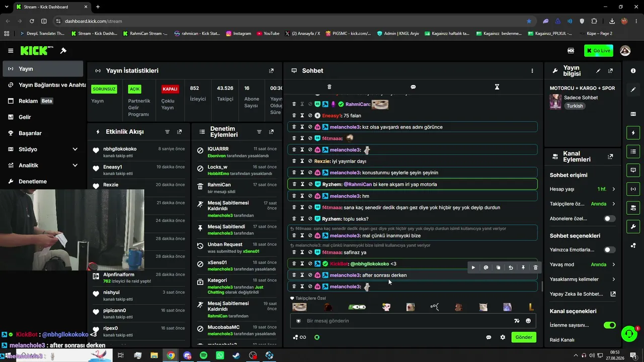Click the speech bubble icon under Sohbet header
Image resolution: width=644 pixels, height=362 pixels.
[413, 87]
